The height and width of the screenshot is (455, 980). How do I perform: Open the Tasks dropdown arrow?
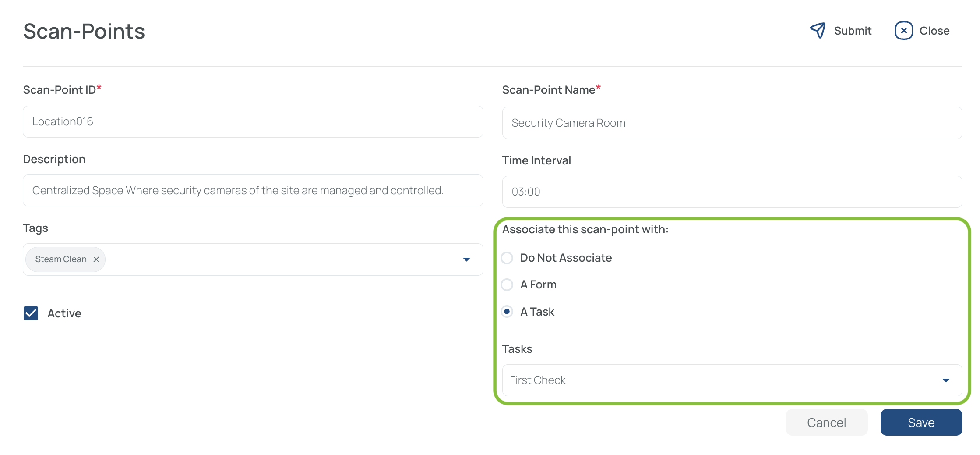tap(946, 380)
